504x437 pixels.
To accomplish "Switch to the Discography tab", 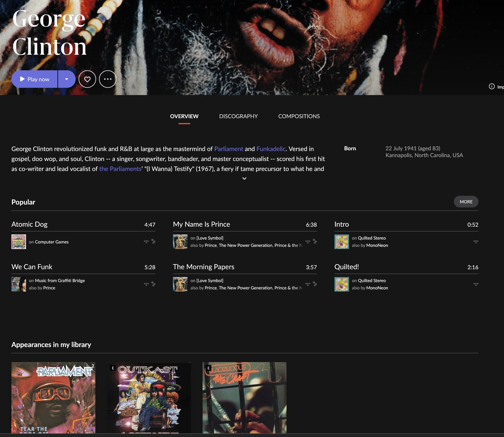I will [x=238, y=116].
